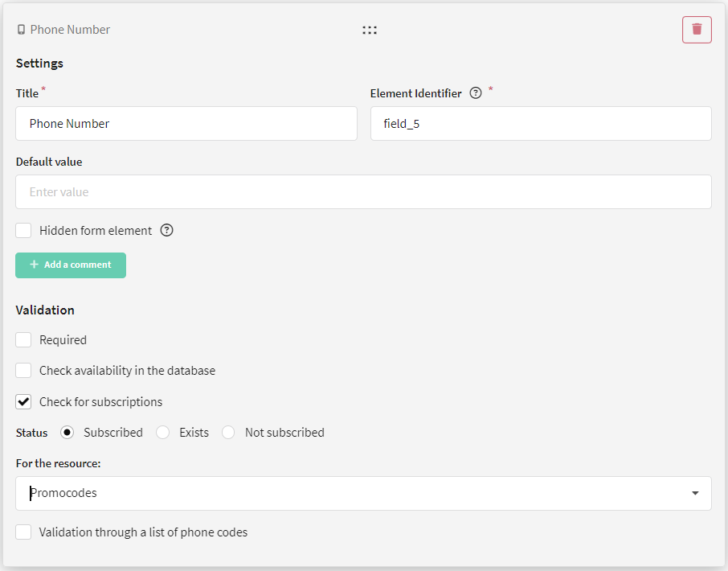Open the Promocodes resource combo box
728x571 pixels.
click(x=363, y=494)
